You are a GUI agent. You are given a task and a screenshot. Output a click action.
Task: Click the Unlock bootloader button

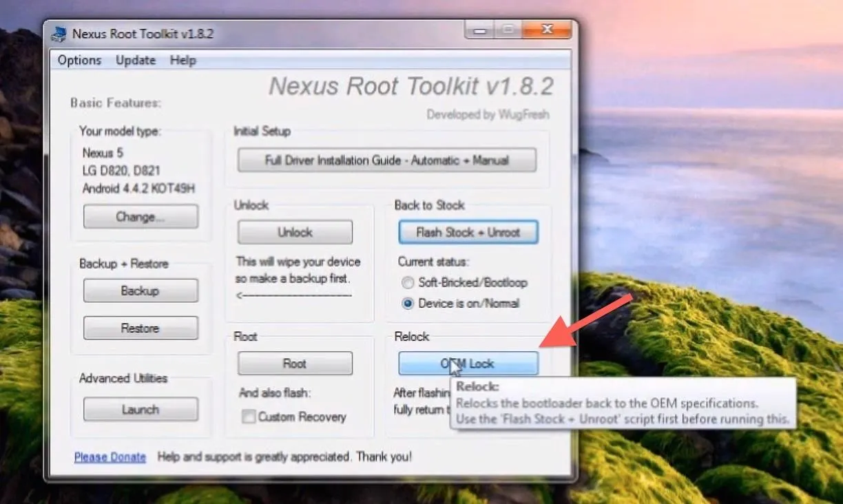[295, 233]
